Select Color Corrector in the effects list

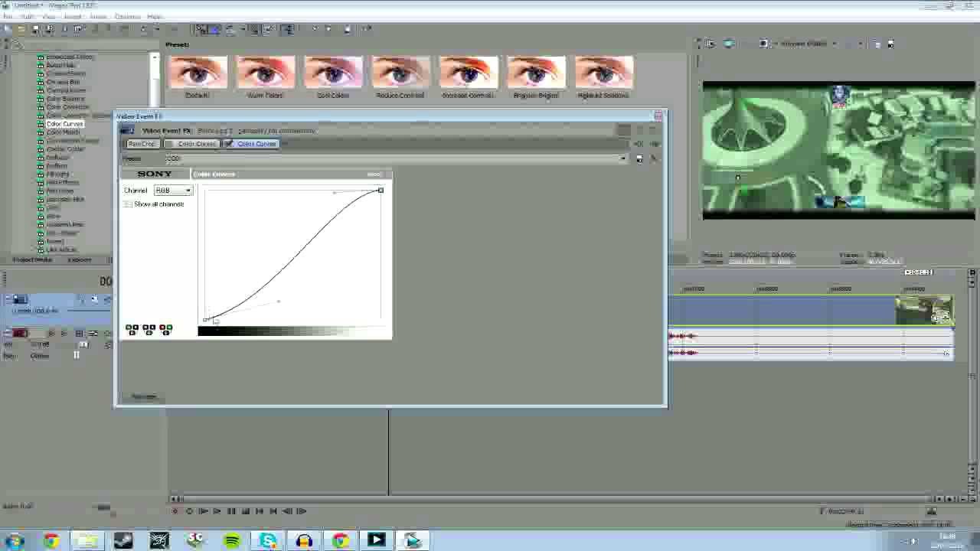67,107
